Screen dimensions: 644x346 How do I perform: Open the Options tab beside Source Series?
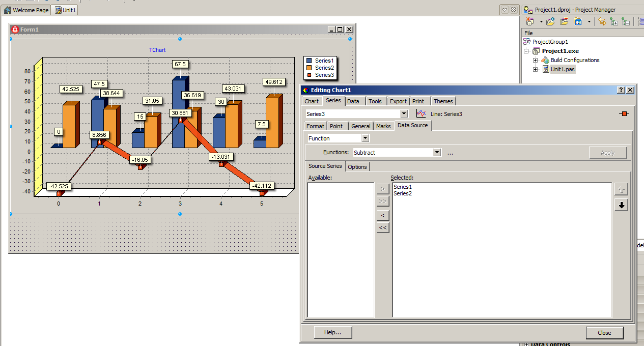(x=357, y=166)
